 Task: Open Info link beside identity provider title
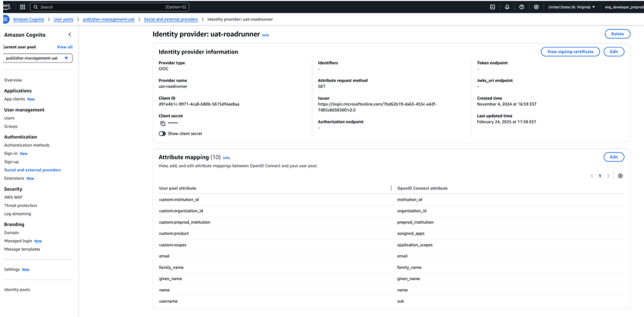(x=266, y=35)
